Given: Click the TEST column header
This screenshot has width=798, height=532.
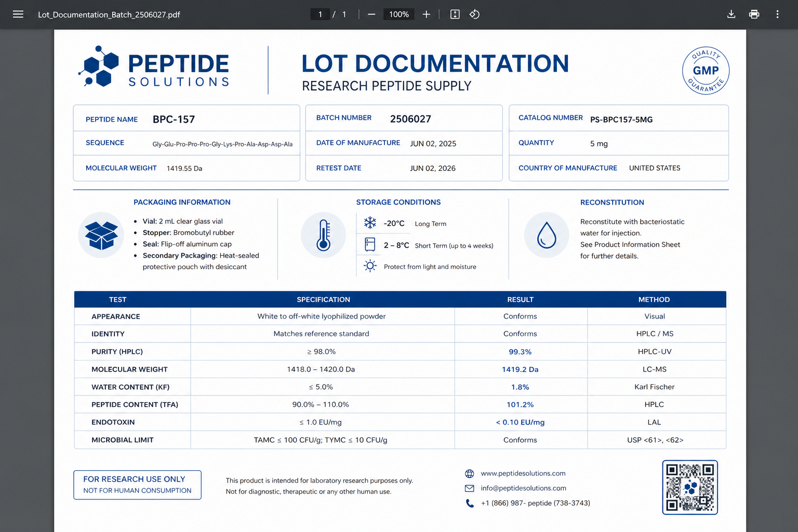Looking at the screenshot, I should click(x=117, y=299).
